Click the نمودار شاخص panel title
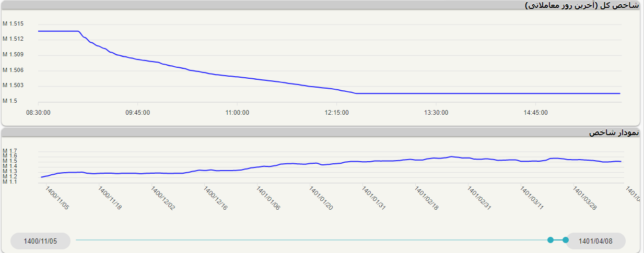 coord(614,132)
